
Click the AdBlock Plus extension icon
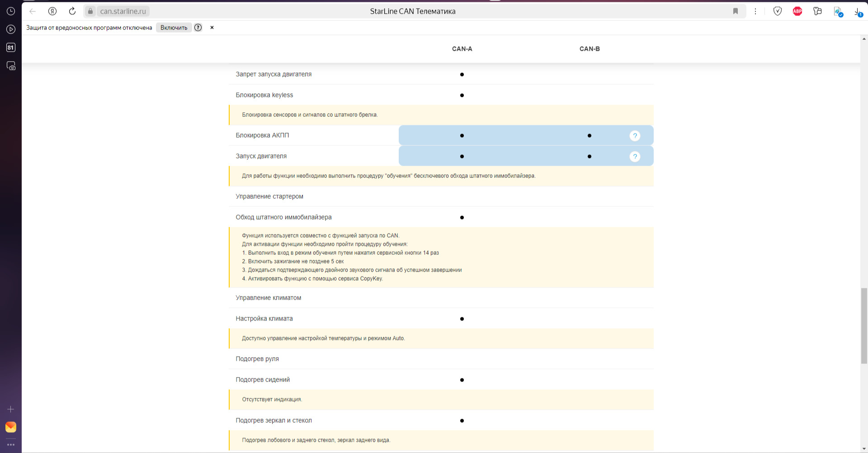click(797, 11)
